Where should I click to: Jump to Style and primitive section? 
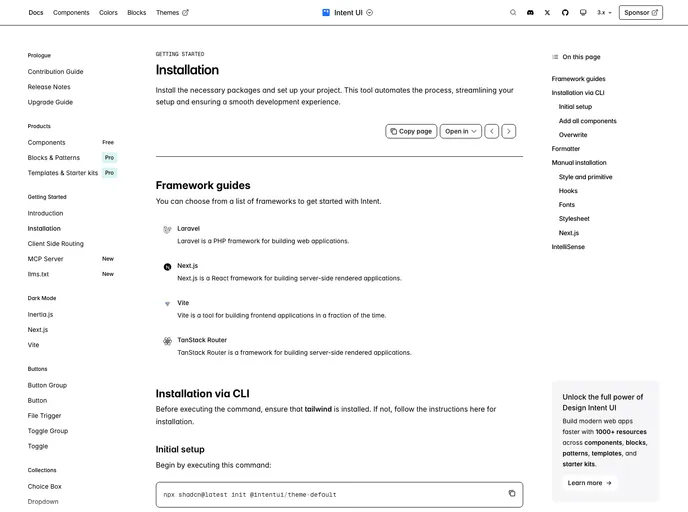tap(585, 177)
